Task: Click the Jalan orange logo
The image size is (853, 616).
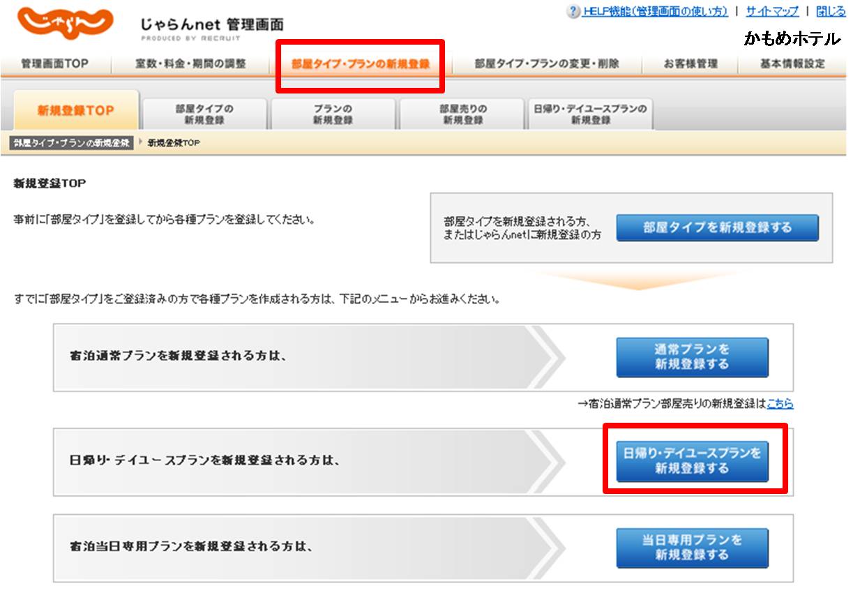Action: pyautogui.click(x=65, y=24)
